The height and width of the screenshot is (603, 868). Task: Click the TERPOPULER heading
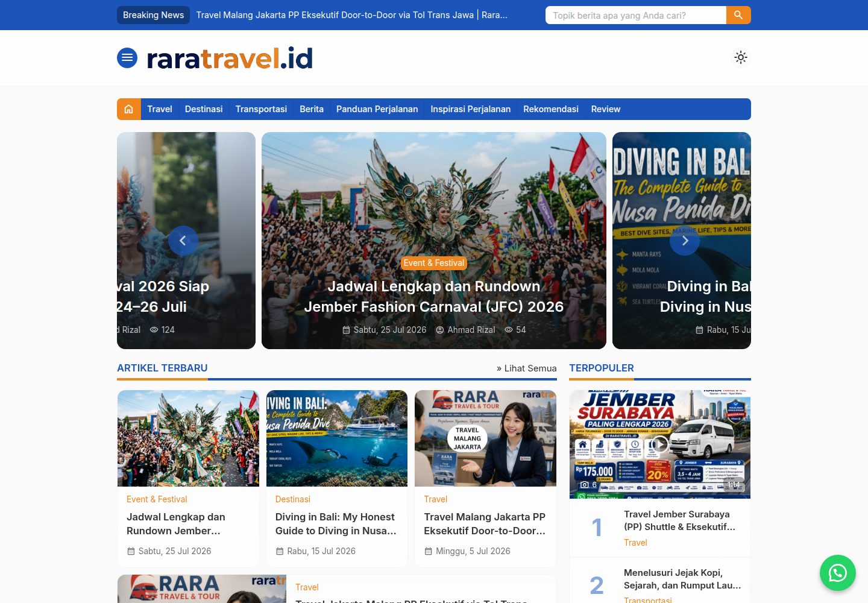point(602,368)
